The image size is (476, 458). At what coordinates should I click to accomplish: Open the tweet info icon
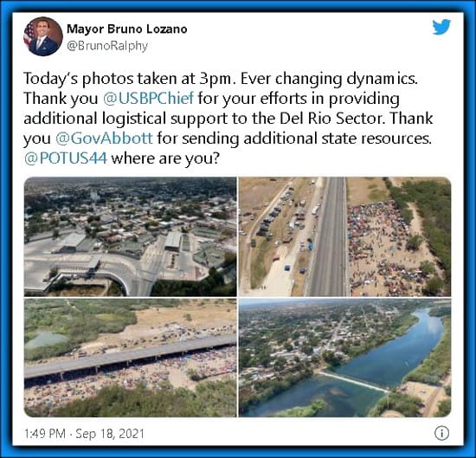441,433
